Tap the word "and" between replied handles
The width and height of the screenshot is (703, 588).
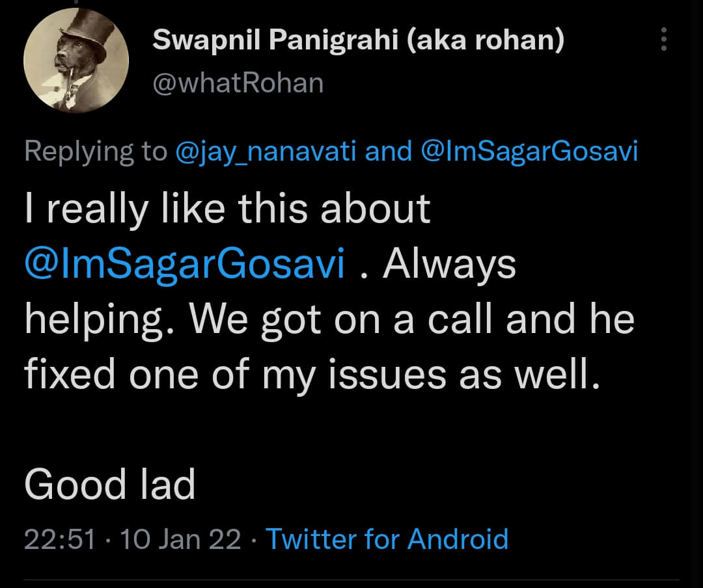[389, 152]
